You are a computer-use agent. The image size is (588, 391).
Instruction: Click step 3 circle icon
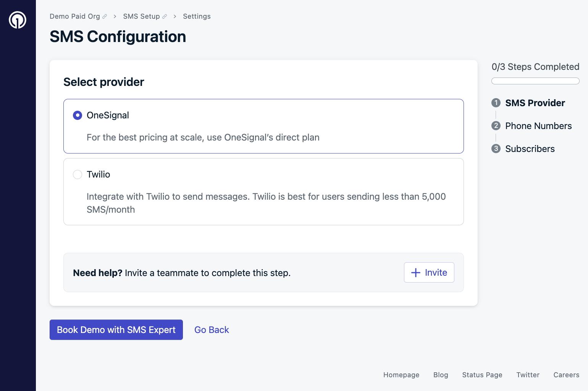[x=496, y=149]
